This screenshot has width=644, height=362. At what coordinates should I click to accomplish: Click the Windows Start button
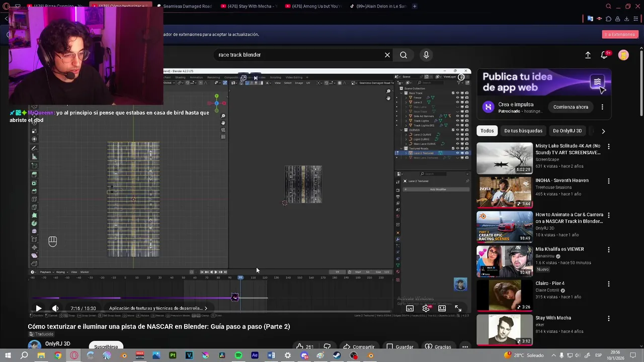tap(8, 355)
